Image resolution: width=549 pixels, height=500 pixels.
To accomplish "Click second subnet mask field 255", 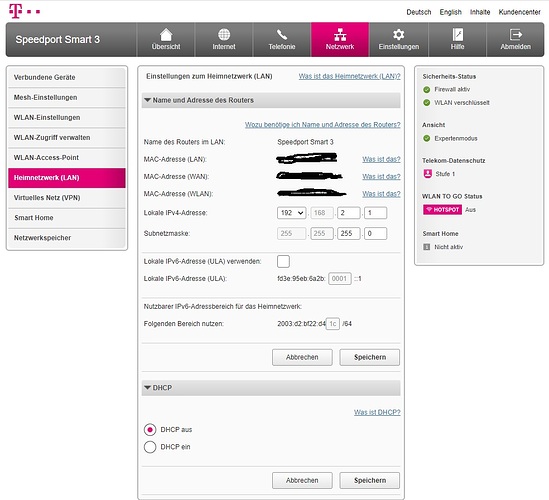I will 321,234.
